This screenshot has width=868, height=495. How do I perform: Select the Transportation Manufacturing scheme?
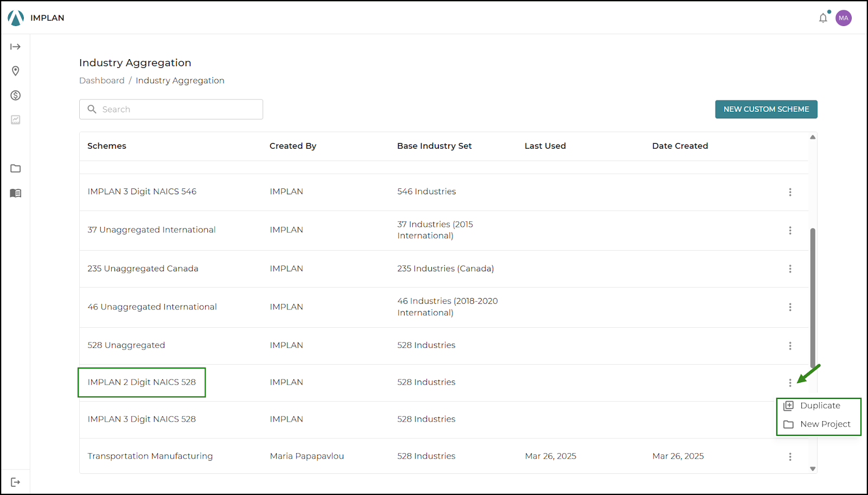pos(150,456)
